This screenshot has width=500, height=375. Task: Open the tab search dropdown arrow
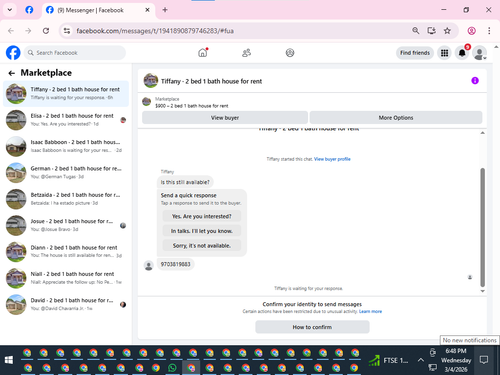(10, 10)
